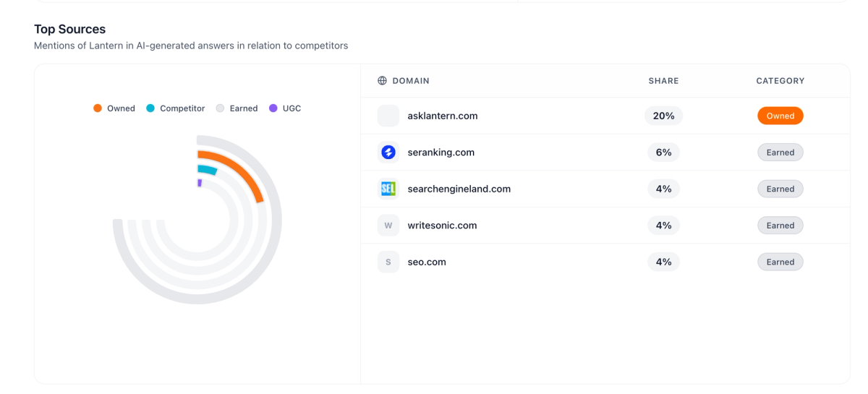Click the teal Competitor legend dot
Screen dimensions: 868x394
coord(150,108)
